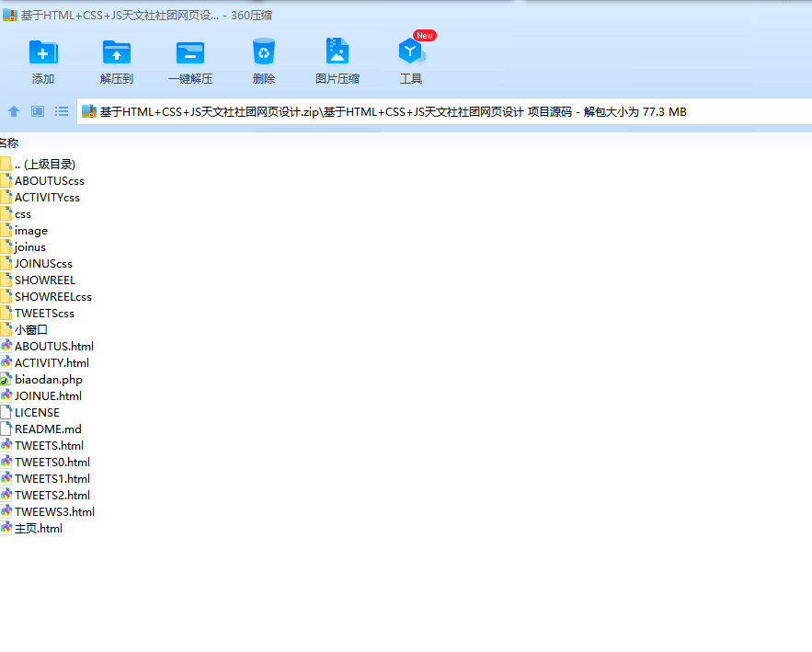Click the README.md document icon
Screen dimensions: 812x652
tap(6, 429)
